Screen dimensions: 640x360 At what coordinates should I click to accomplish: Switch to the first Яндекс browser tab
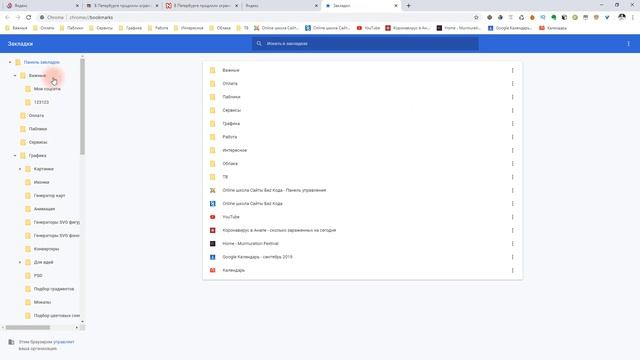click(43, 6)
